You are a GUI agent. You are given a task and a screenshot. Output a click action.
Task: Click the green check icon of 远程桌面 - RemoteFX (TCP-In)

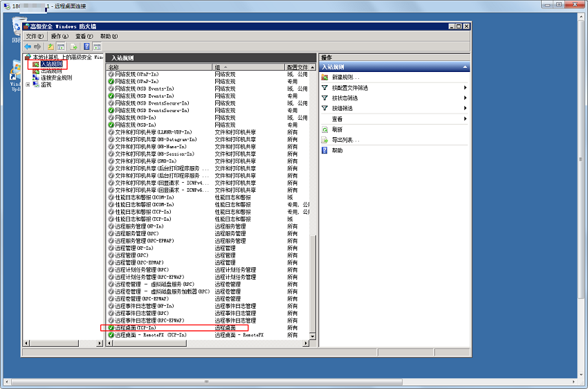111,335
